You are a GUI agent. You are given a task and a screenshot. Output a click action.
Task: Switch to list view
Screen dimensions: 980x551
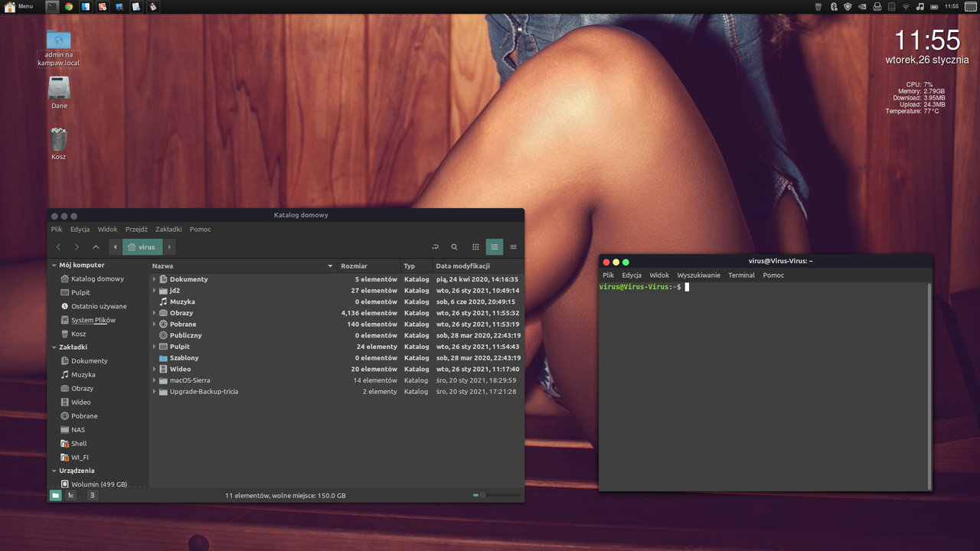[x=495, y=247]
